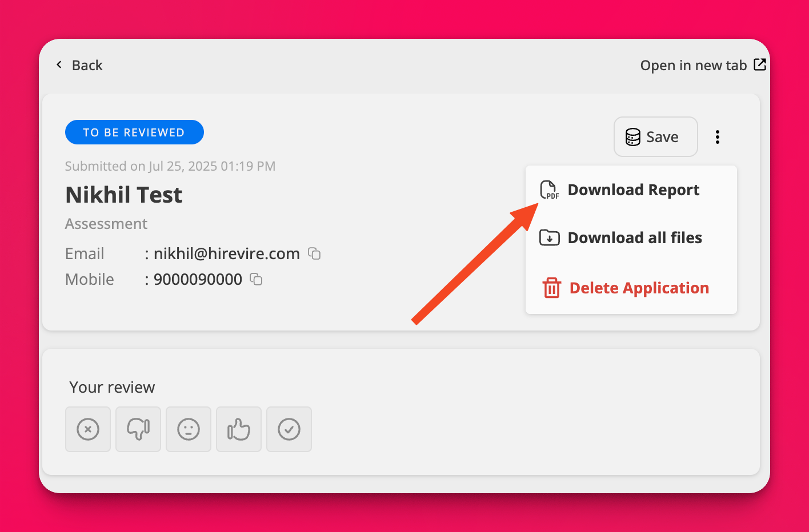Image resolution: width=809 pixels, height=532 pixels.
Task: Select the checkmark approve review rating
Action: pos(289,429)
